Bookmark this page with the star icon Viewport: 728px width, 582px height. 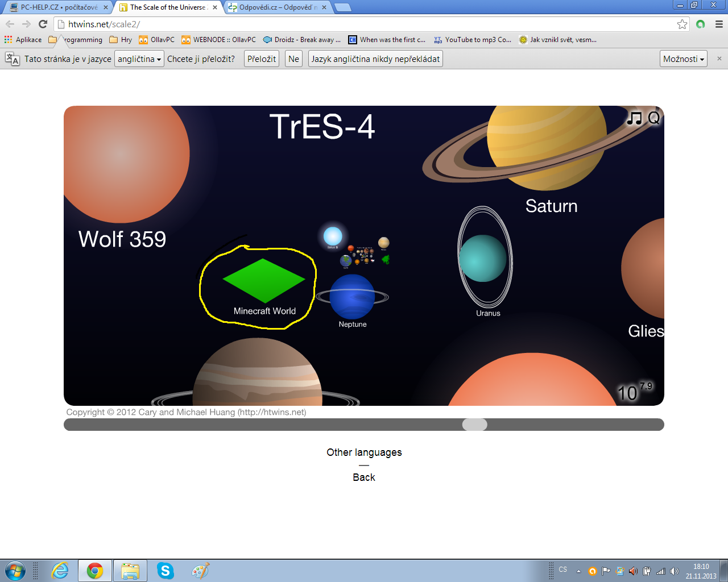pos(682,24)
